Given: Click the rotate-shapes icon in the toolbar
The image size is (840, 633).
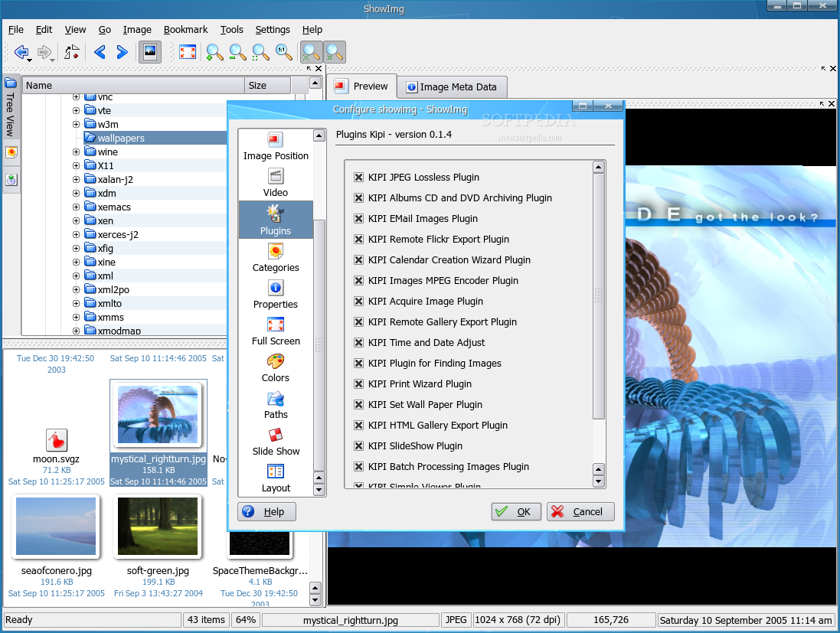Looking at the screenshot, I should (72, 52).
